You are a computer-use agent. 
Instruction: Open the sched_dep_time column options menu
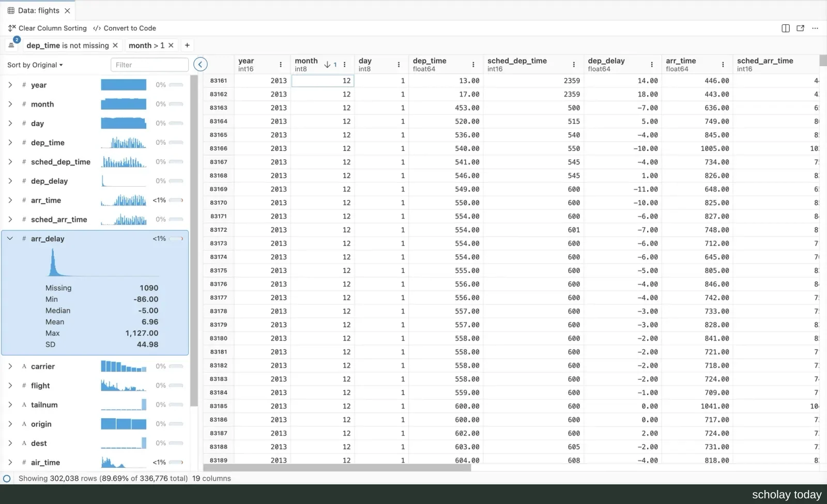coord(574,65)
